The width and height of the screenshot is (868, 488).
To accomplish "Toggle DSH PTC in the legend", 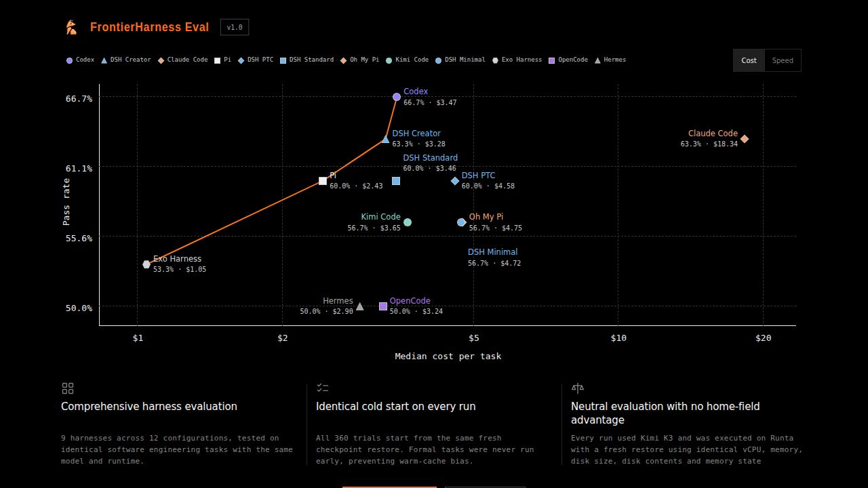I will tap(256, 60).
